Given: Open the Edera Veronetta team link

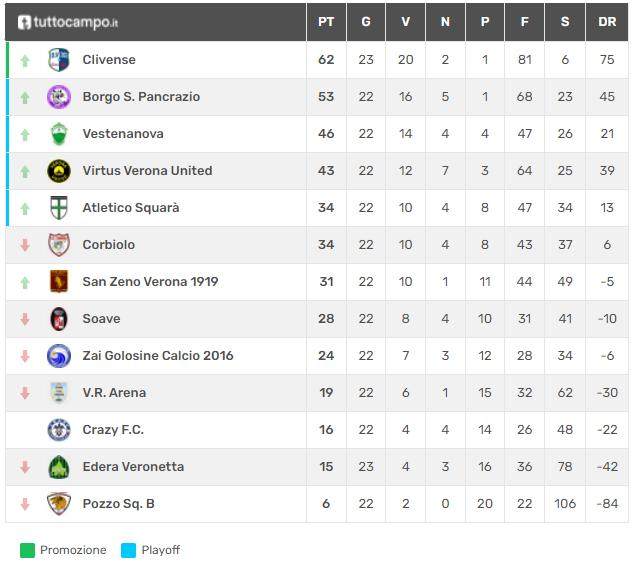Looking at the screenshot, I should 133,467.
